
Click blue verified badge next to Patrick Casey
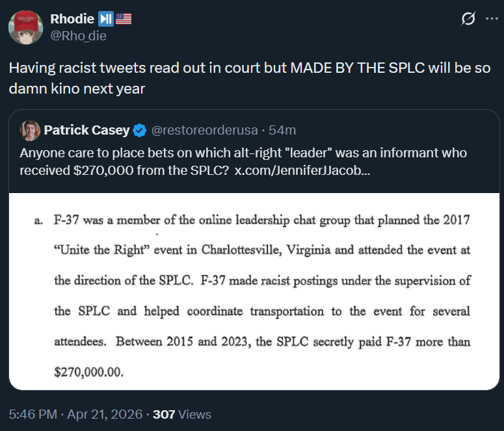pos(139,131)
